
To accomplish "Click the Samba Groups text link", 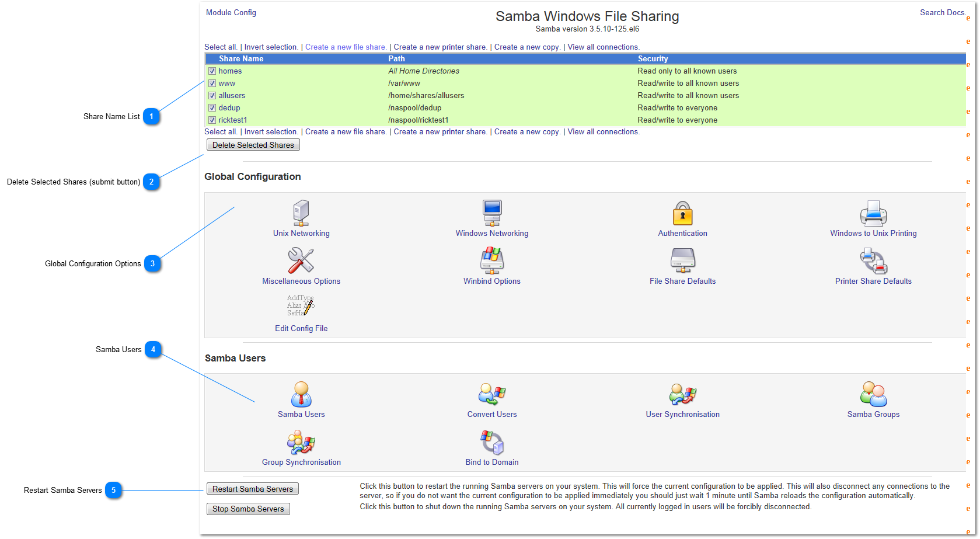I will pos(873,414).
